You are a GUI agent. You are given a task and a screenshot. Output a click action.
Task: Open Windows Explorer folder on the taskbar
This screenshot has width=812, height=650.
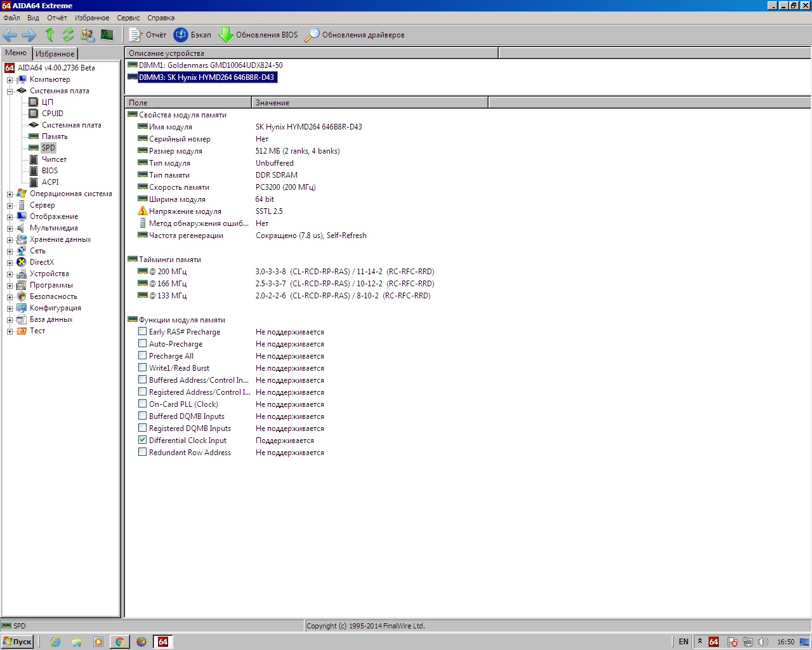coord(77,642)
